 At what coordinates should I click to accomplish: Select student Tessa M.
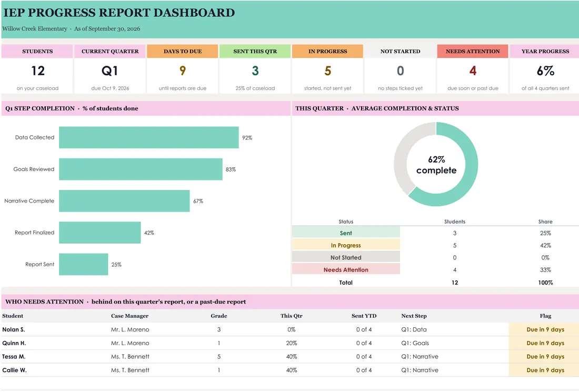coord(14,357)
